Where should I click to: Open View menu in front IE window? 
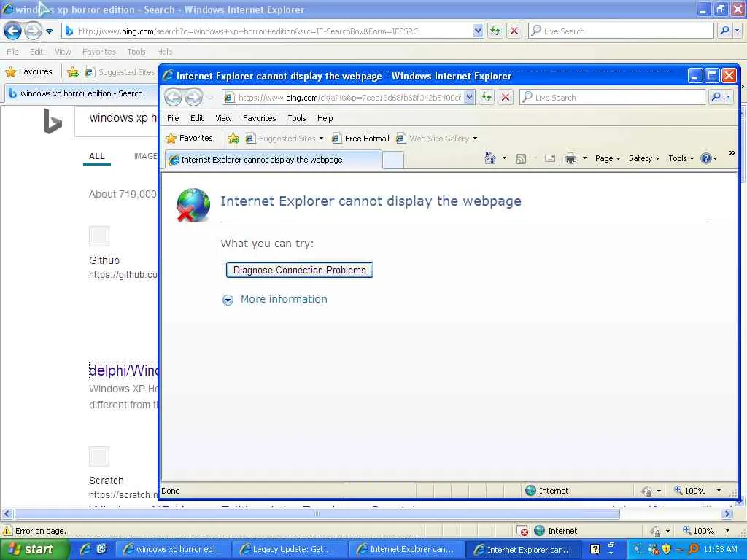pyautogui.click(x=223, y=118)
